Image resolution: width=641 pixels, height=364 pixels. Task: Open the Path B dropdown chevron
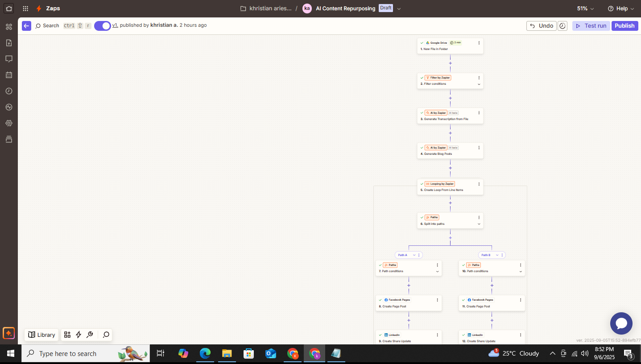(497, 255)
